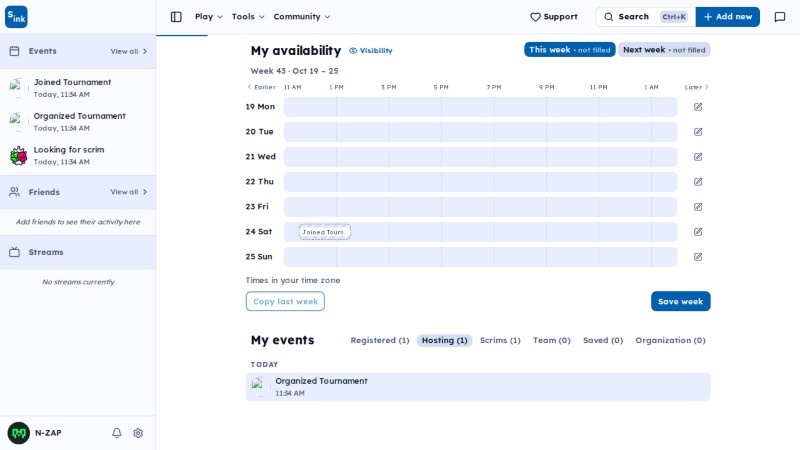This screenshot has width=800, height=450.
Task: Switch to Scrims (1) tab
Action: click(500, 340)
